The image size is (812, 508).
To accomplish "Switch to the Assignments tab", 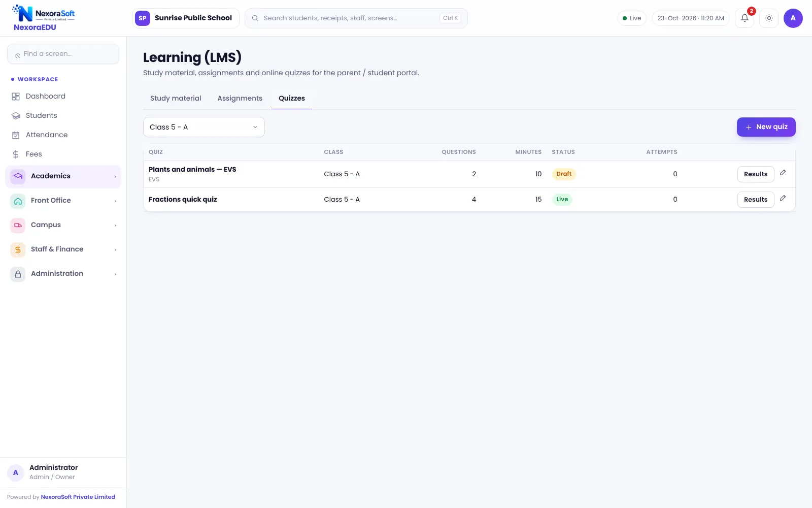I will pyautogui.click(x=240, y=99).
